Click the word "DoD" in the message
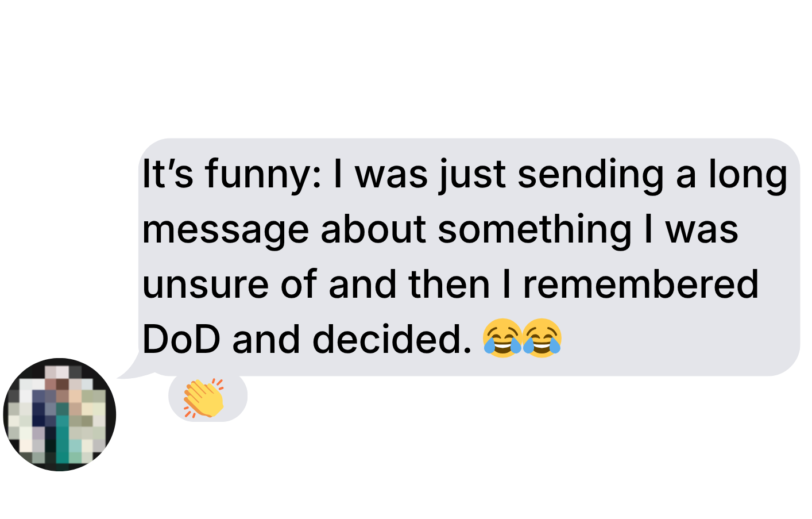 (x=181, y=339)
